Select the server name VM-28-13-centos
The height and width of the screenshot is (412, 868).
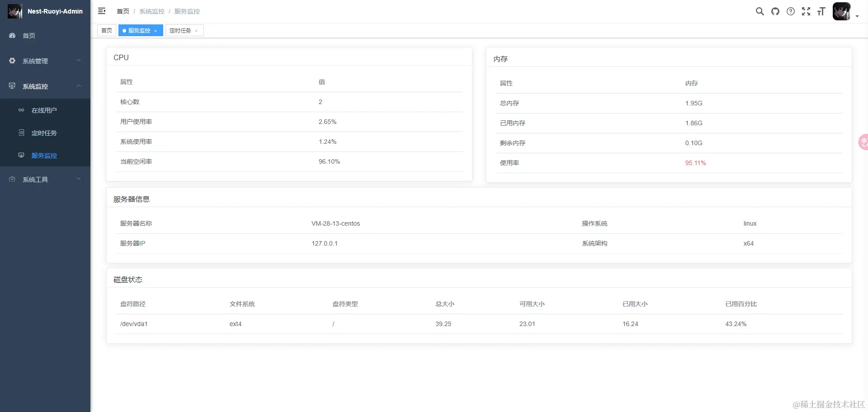(336, 223)
